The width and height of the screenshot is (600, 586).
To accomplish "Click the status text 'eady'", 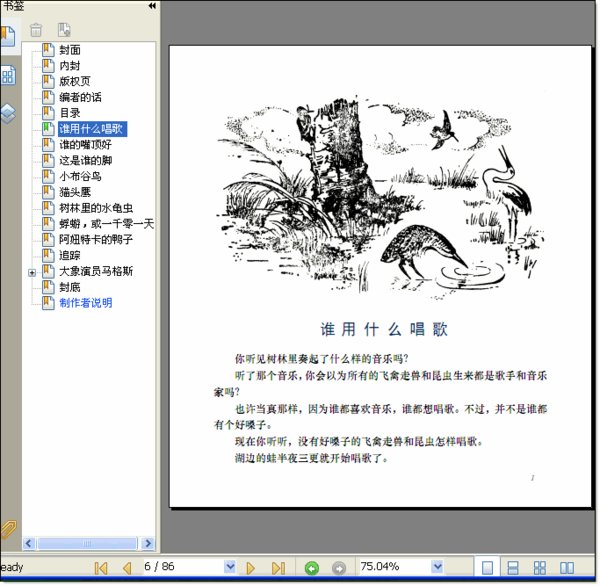I will click(x=11, y=567).
